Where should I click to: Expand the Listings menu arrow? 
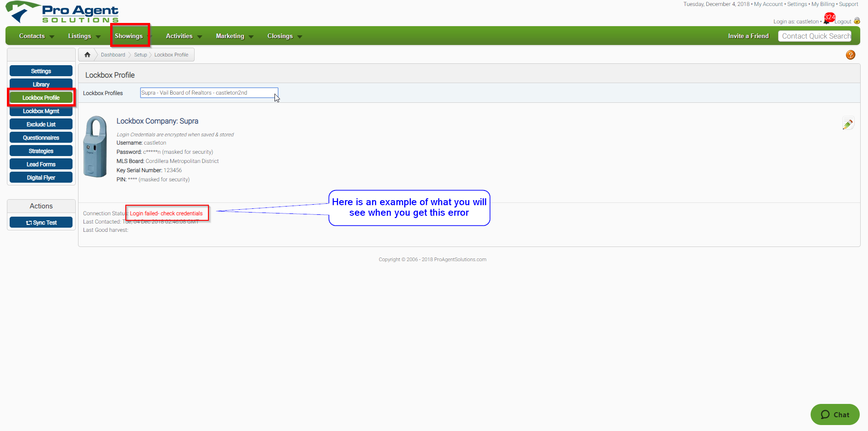(x=98, y=37)
